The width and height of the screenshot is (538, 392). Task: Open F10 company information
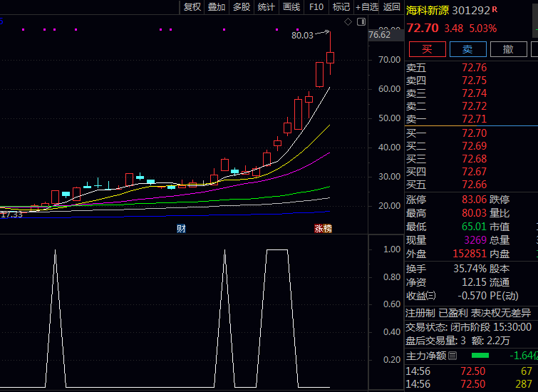click(x=316, y=7)
